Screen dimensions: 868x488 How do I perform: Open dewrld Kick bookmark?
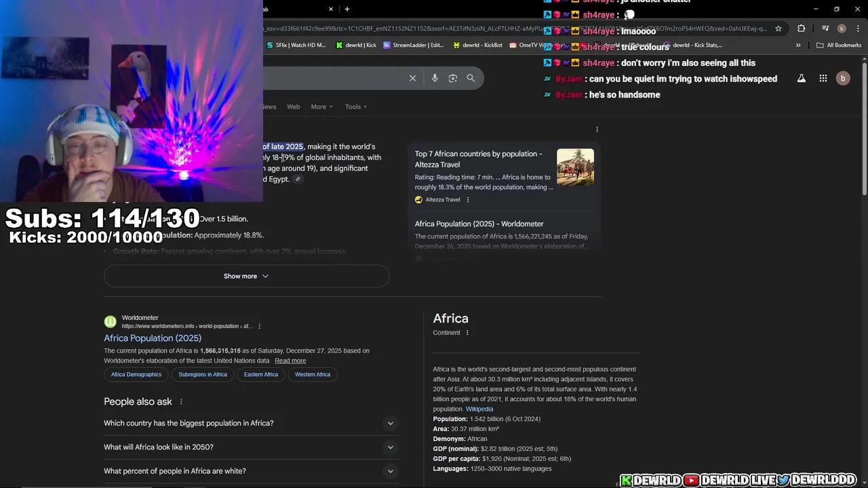(356, 45)
